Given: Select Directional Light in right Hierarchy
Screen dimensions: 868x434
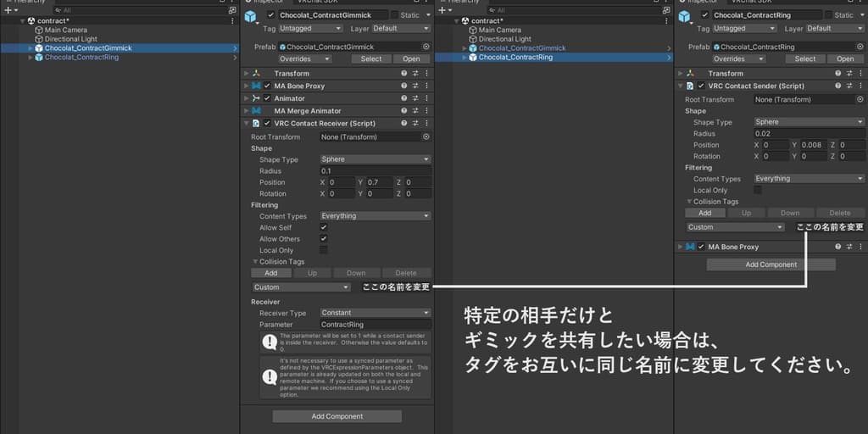Looking at the screenshot, I should tap(505, 39).
